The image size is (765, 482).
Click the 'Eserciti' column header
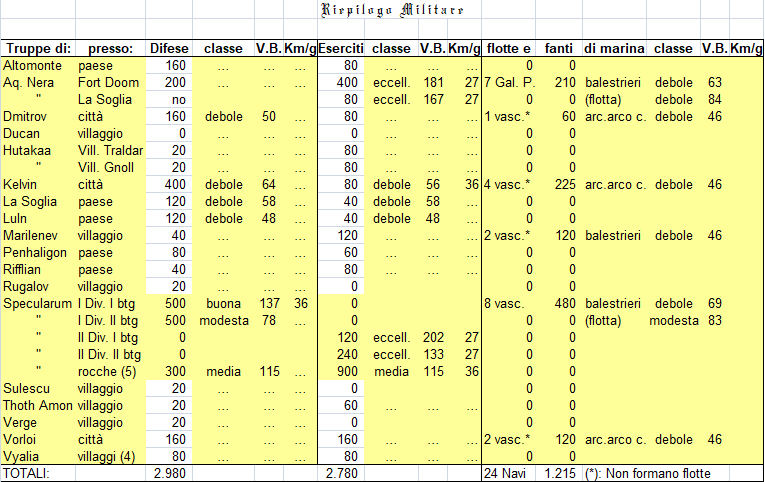click(x=341, y=49)
